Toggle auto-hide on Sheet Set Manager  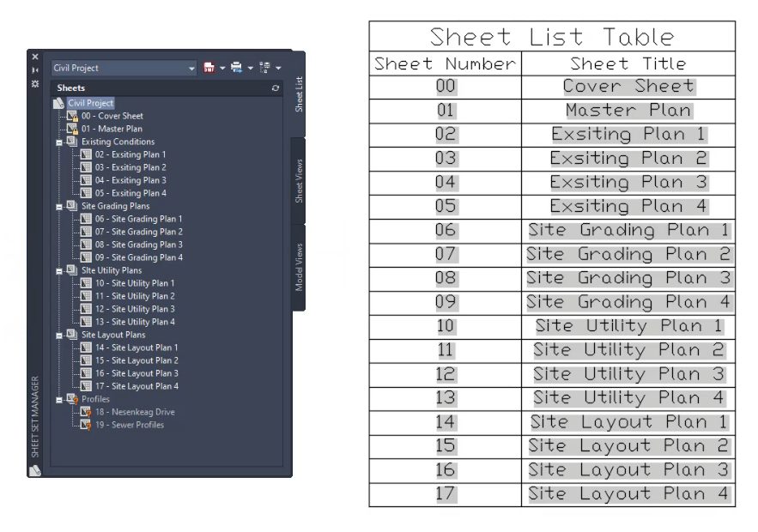(x=35, y=70)
